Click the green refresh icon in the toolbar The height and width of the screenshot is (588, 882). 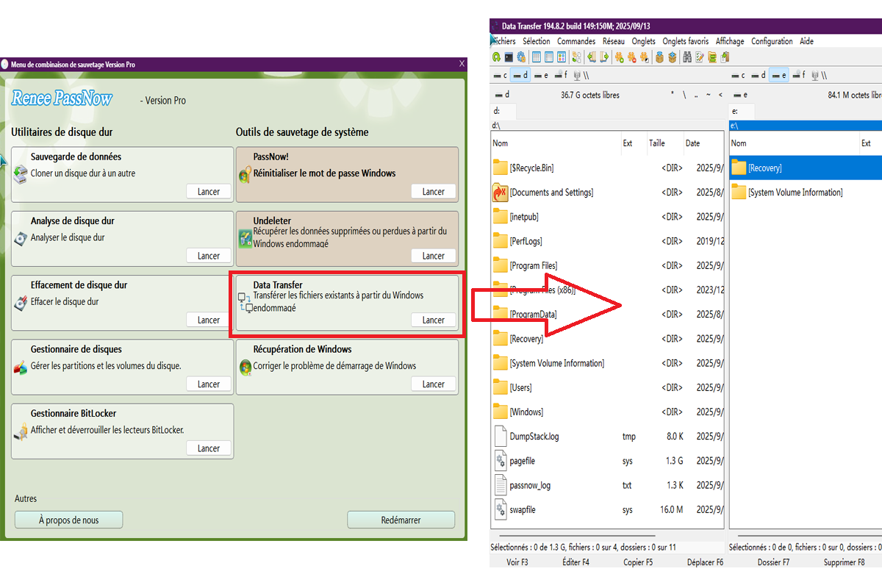497,57
